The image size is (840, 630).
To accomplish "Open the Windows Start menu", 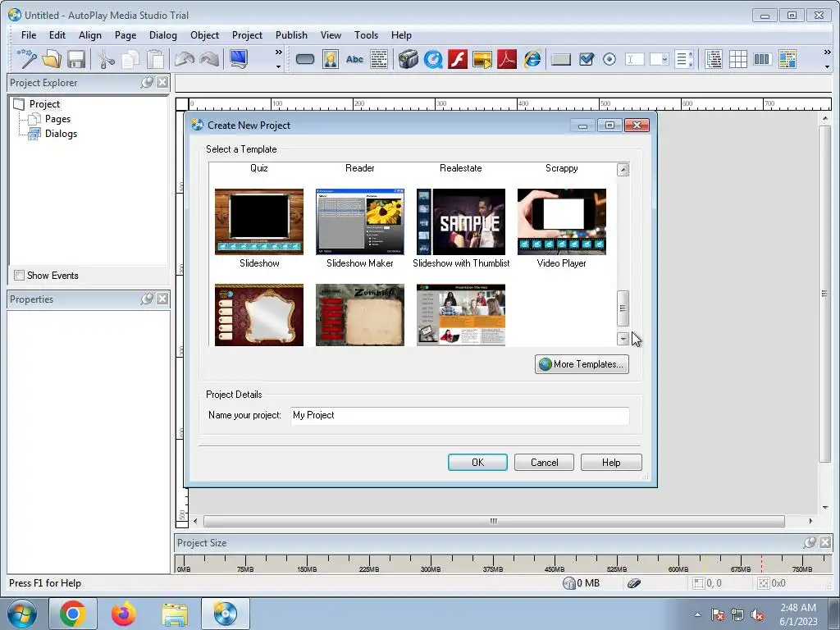I will (22, 614).
